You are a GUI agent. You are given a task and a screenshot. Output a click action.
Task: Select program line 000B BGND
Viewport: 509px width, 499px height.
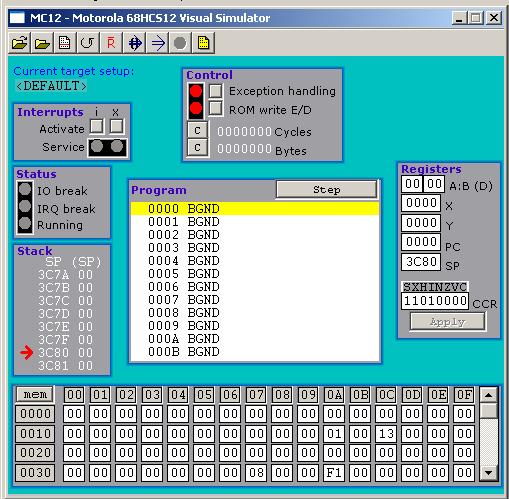point(255,352)
